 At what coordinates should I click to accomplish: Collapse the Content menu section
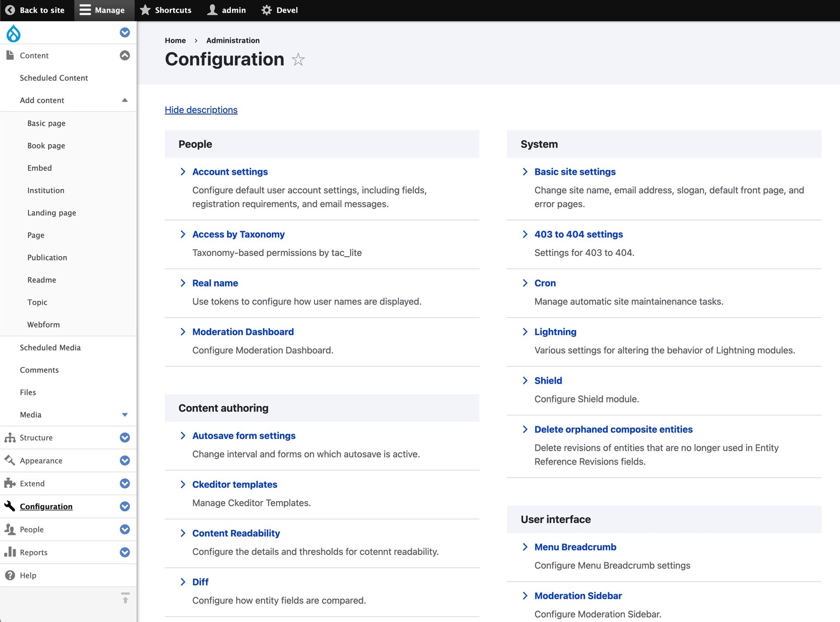click(125, 55)
